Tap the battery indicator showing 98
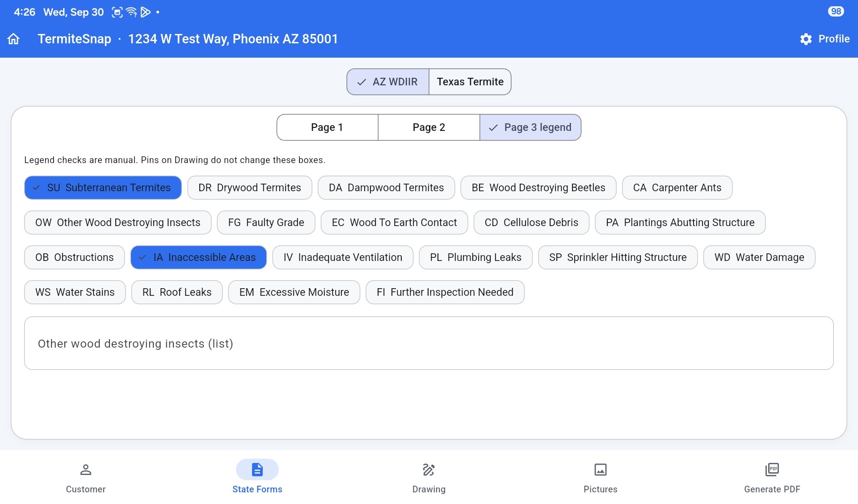This screenshot has width=858, height=504. pyautogui.click(x=836, y=12)
